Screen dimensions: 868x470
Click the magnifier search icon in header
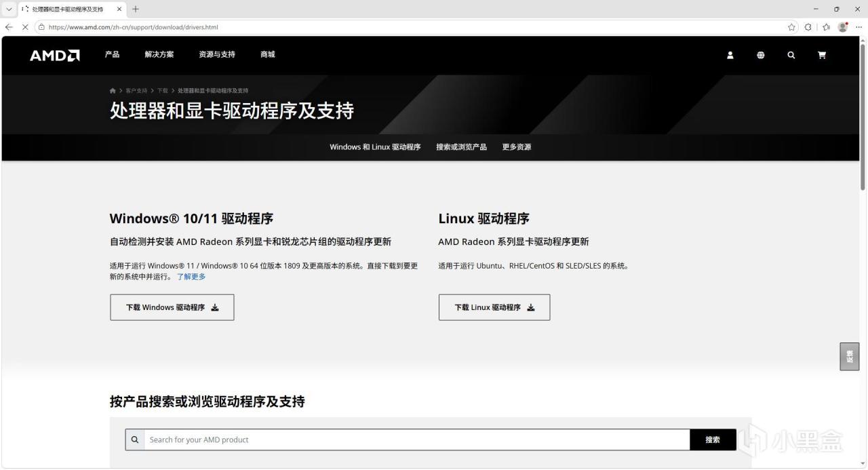click(x=791, y=55)
